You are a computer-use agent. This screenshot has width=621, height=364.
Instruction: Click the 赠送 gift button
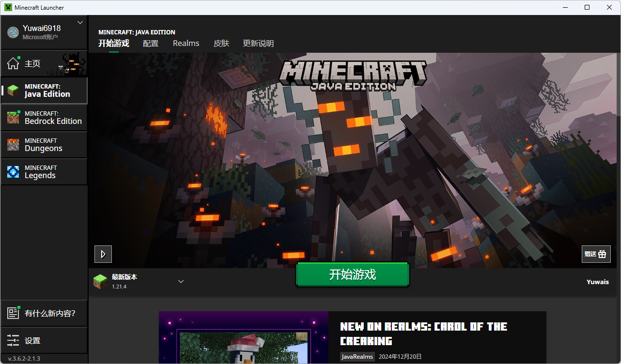pos(596,254)
